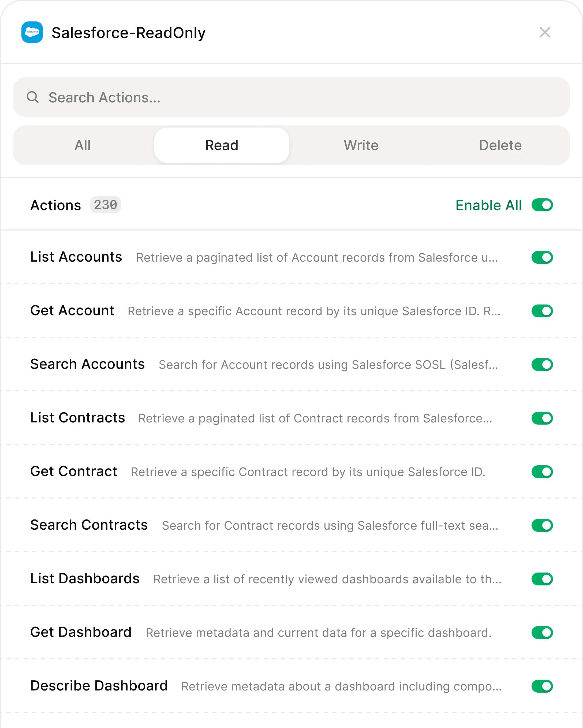Click the Enable All label

coord(488,205)
